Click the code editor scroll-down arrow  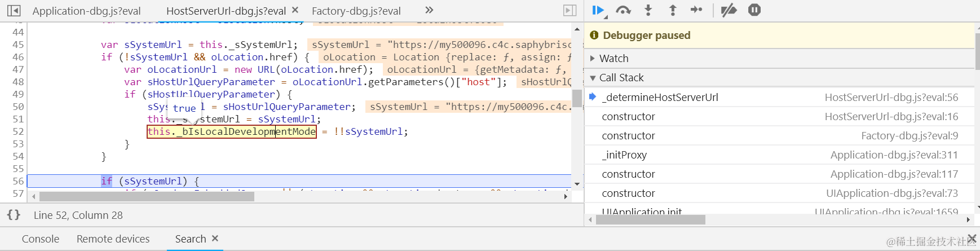pyautogui.click(x=577, y=184)
